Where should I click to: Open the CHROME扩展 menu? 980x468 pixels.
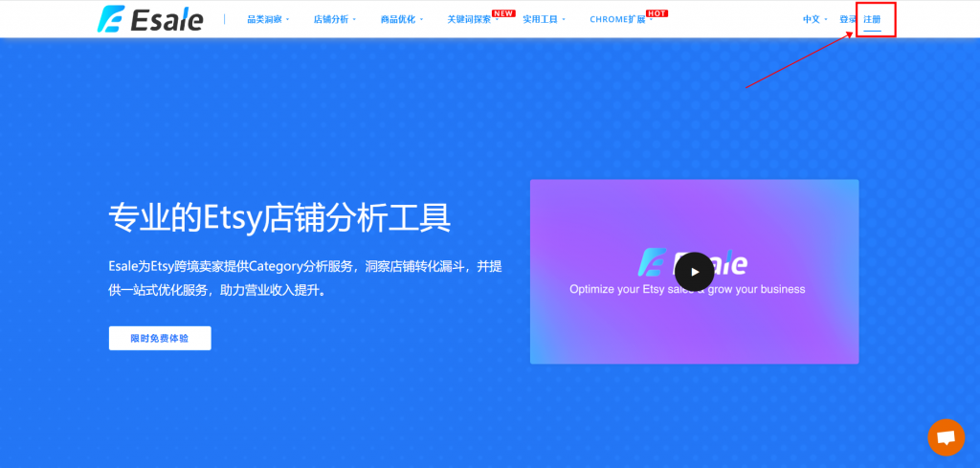click(x=620, y=19)
